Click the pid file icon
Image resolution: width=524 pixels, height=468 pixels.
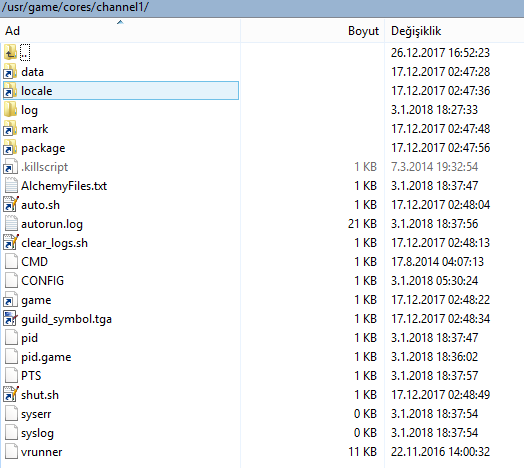pyautogui.click(x=11, y=338)
